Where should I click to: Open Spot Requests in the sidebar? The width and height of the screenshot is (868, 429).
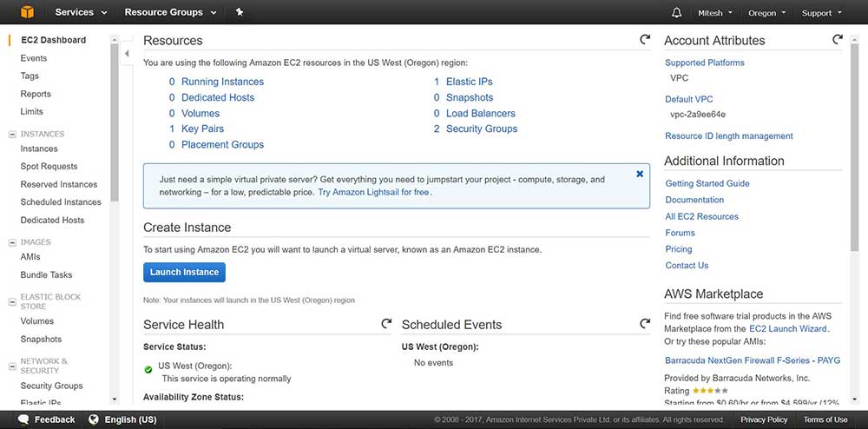[x=49, y=167]
